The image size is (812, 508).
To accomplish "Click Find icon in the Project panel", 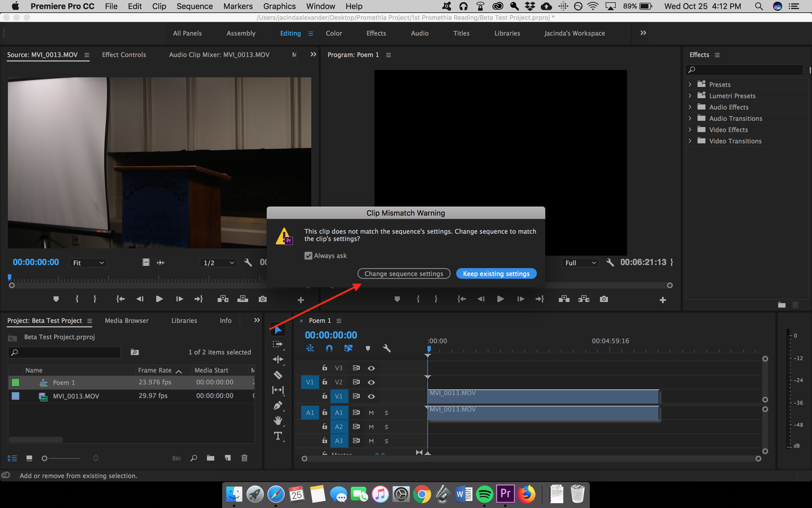I will [x=194, y=458].
